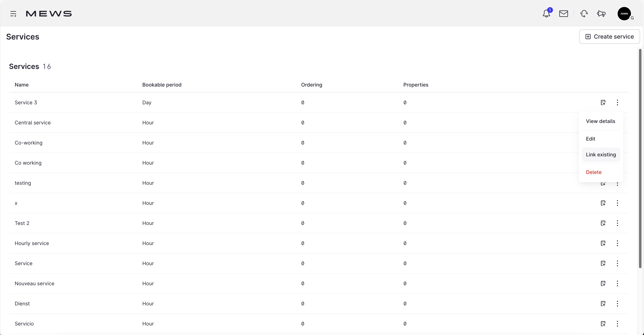Click the Create service button
The height and width of the screenshot is (335, 644).
(x=609, y=37)
